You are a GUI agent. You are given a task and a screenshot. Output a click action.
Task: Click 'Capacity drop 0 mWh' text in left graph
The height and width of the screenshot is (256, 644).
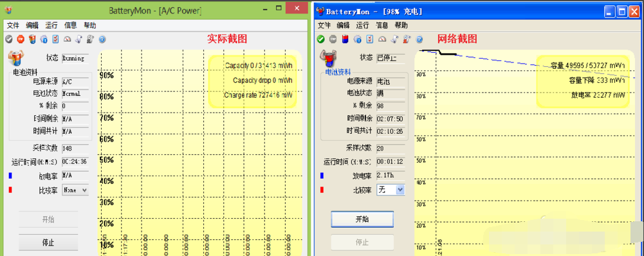tap(263, 80)
